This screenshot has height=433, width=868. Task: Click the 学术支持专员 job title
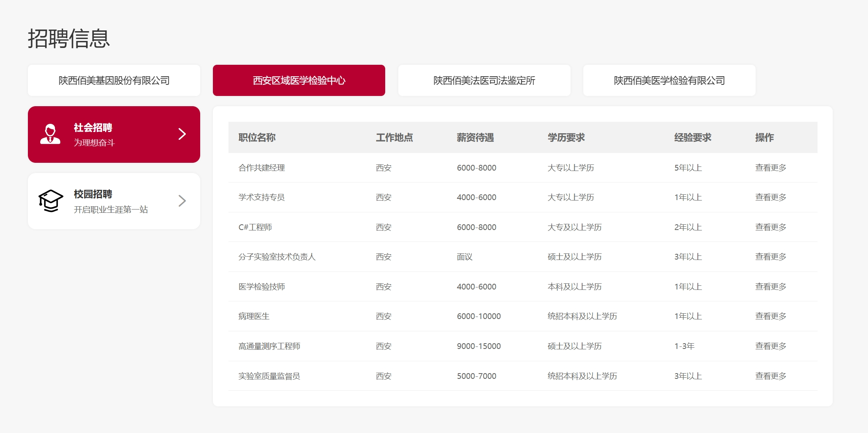point(262,197)
